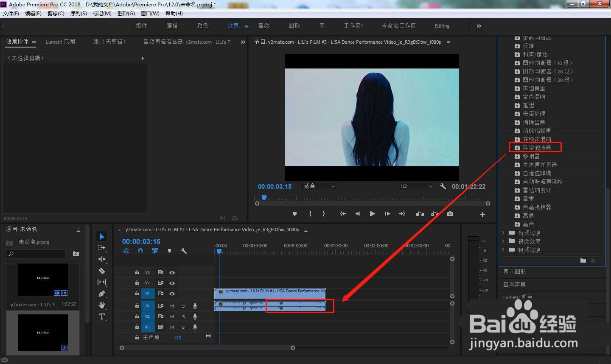Open the playback resolution 1/2 dropdown

click(416, 186)
